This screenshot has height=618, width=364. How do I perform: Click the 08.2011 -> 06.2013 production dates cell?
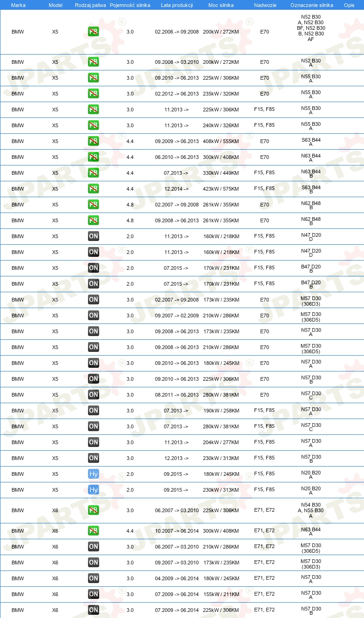[177, 395]
